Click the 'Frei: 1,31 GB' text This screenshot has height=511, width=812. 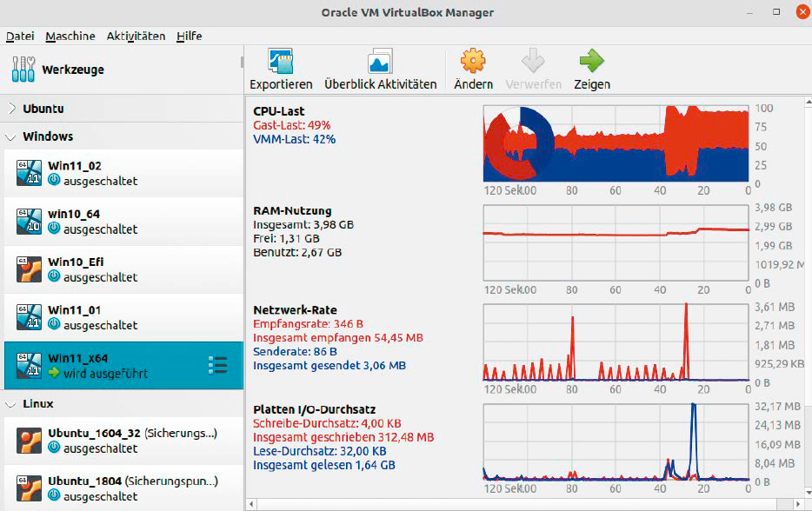click(x=286, y=239)
